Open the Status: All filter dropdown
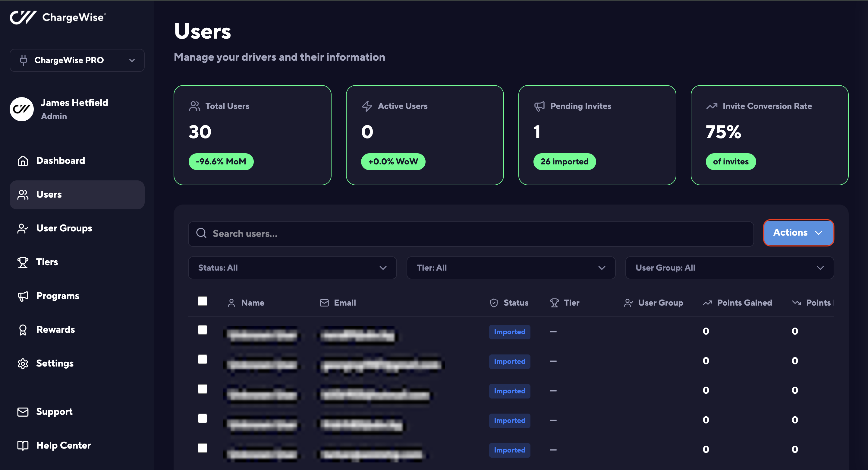 (x=292, y=268)
